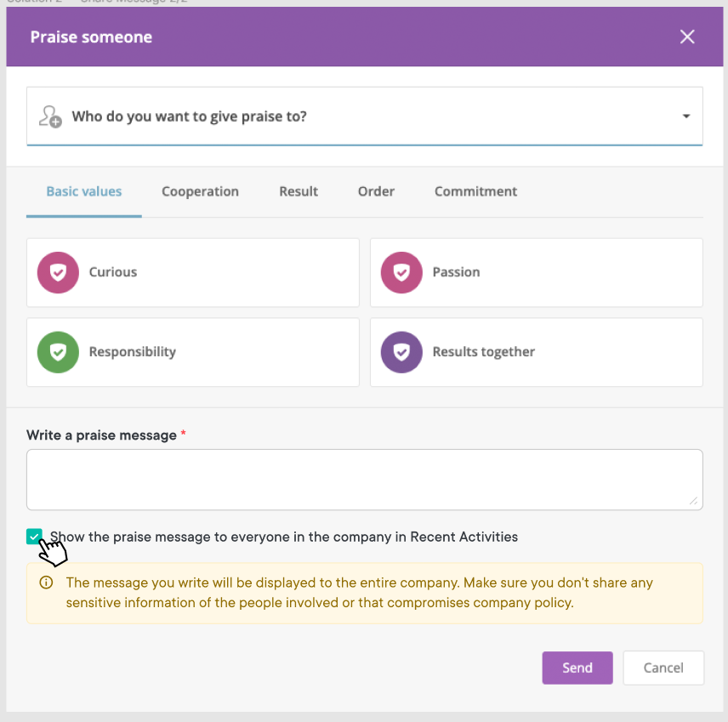Select the Curious label text

113,272
